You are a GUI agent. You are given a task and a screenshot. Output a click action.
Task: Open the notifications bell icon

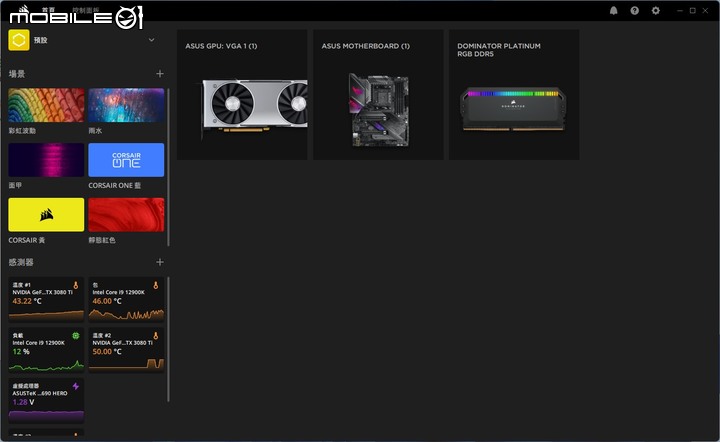pyautogui.click(x=613, y=11)
